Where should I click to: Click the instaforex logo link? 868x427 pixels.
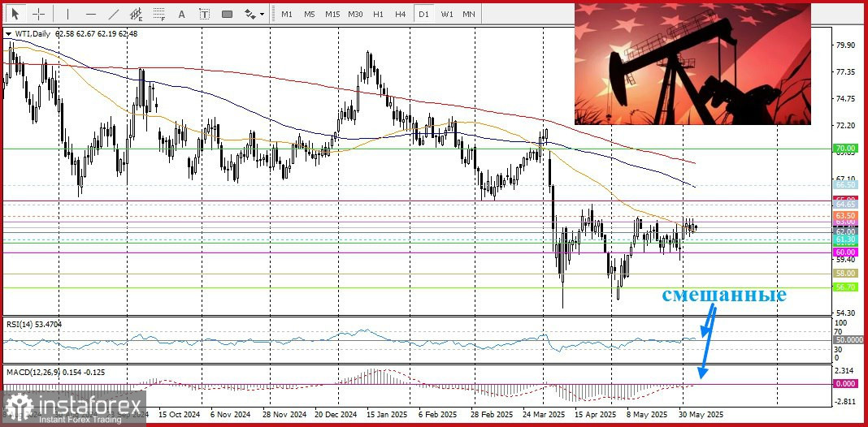tap(74, 408)
